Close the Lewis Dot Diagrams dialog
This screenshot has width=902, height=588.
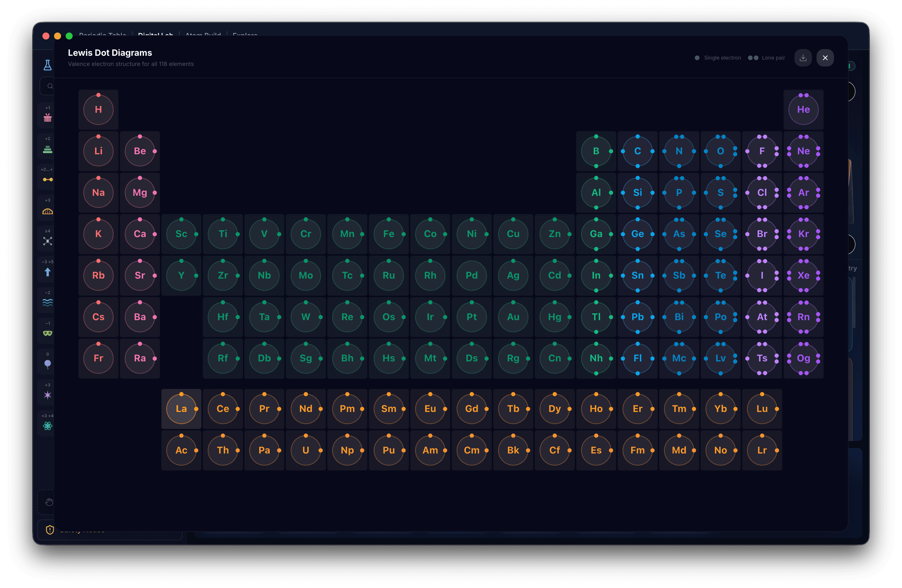coord(825,58)
